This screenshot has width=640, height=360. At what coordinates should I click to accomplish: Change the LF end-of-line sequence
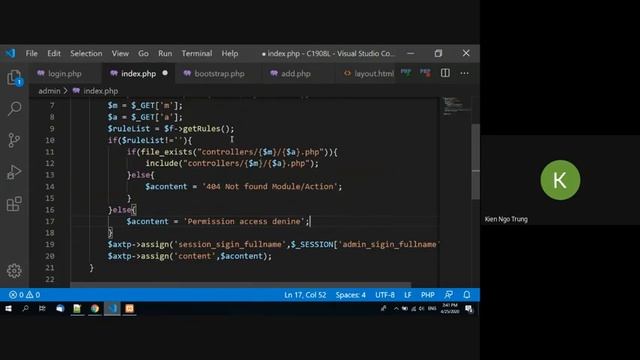tap(408, 295)
